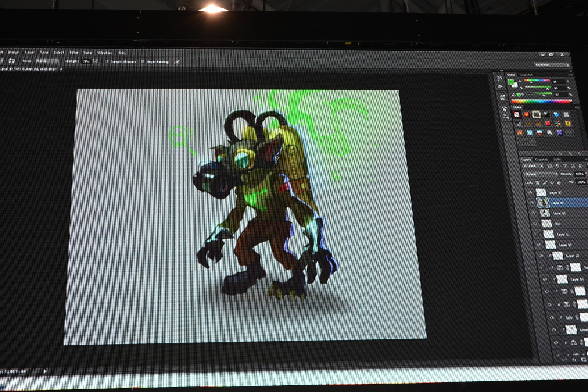Select Layer 16 thumbnail in Layers panel
Image resolution: width=588 pixels, height=392 pixels.
click(x=545, y=213)
